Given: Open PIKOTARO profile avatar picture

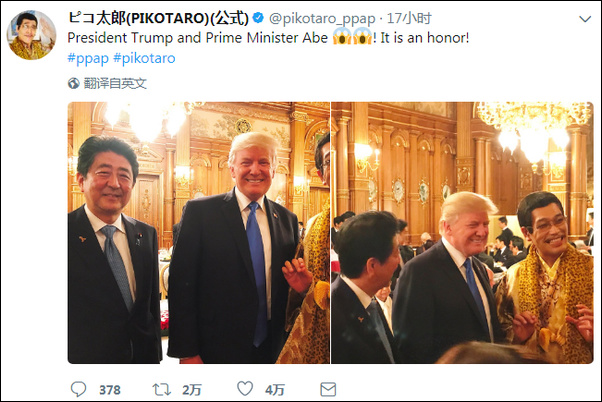Looking at the screenshot, I should point(31,35).
